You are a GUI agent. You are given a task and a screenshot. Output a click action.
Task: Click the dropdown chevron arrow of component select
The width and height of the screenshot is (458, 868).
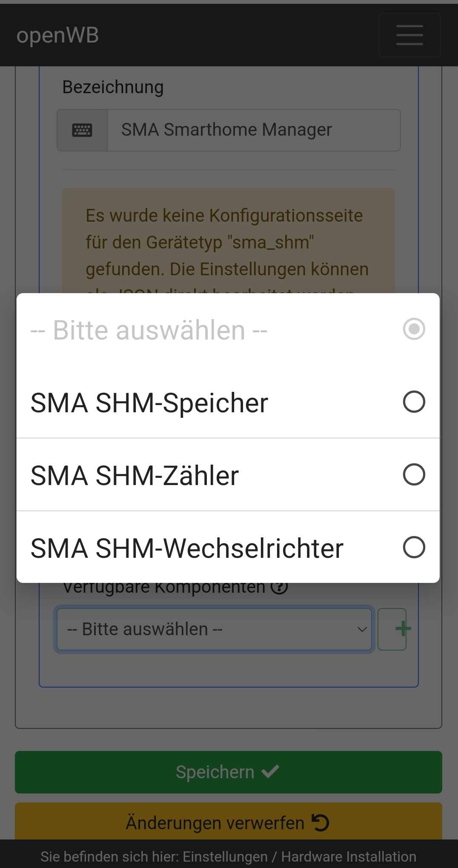point(362,629)
